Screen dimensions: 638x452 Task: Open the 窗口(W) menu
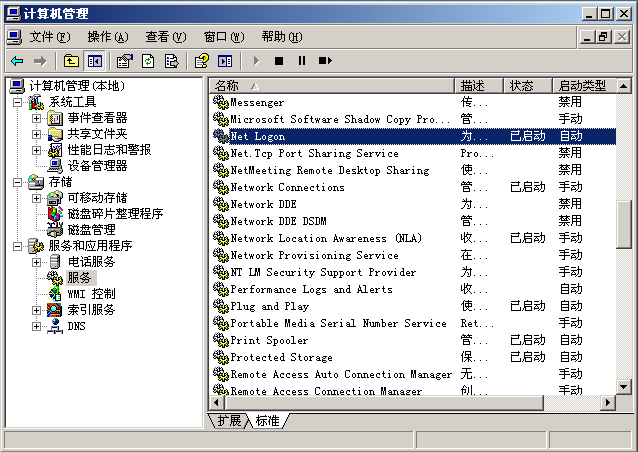[224, 37]
